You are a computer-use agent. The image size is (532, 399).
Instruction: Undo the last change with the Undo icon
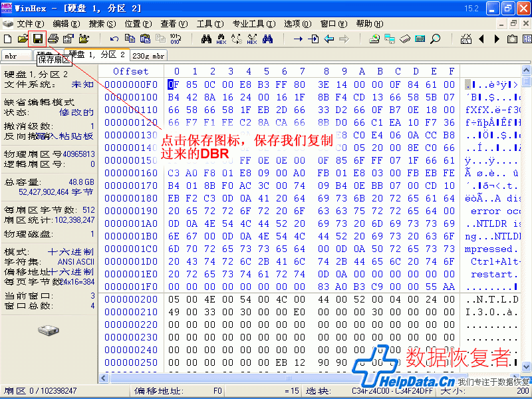pos(114,39)
